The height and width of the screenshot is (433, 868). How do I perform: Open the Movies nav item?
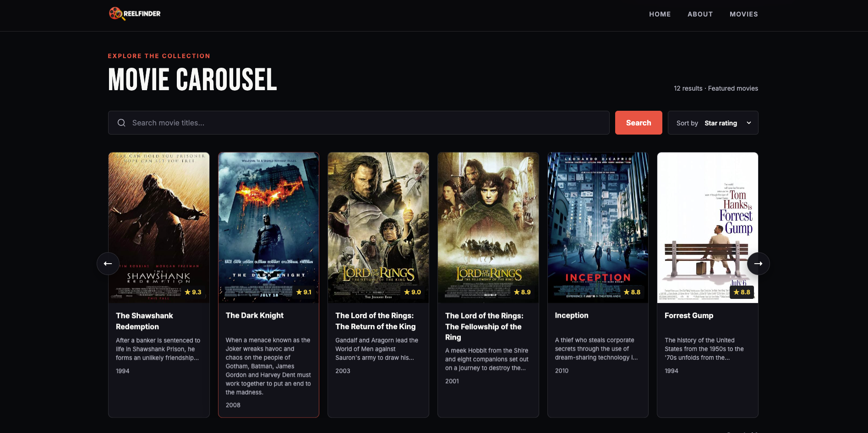(x=743, y=14)
